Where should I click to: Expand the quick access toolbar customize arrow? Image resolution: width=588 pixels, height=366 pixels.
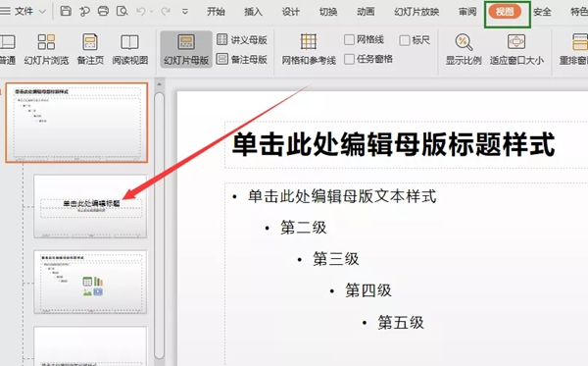(185, 12)
